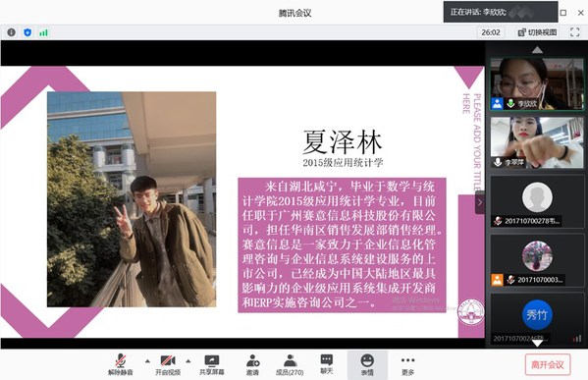Open the meeting info icon

pos(11,32)
